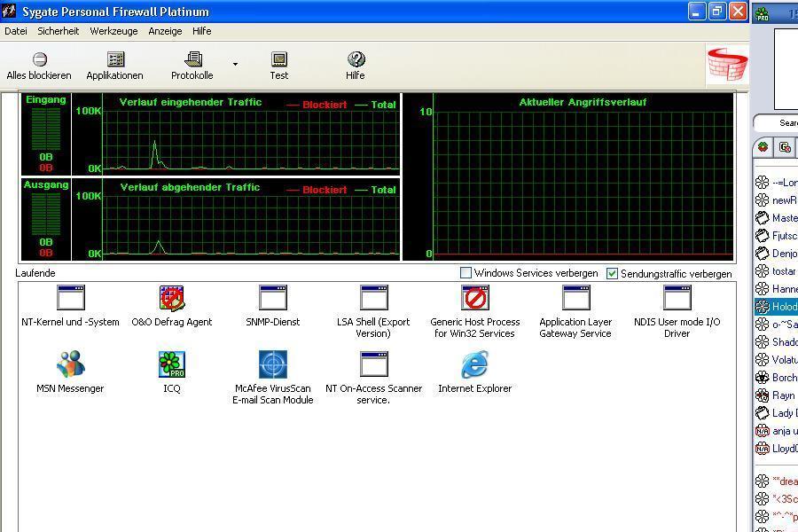Select LSA Shell (Export Version) icon
This screenshot has height=532, width=798.
click(374, 297)
